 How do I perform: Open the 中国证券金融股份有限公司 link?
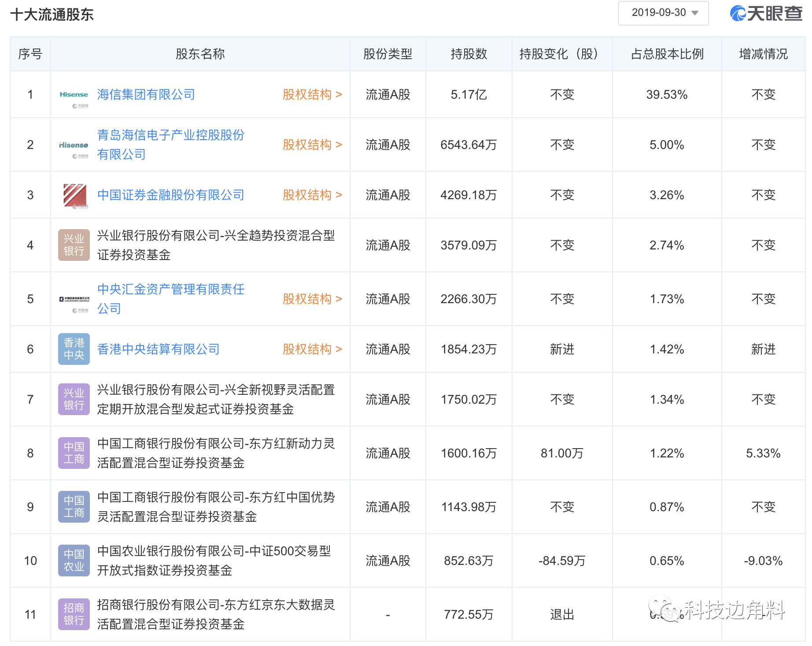pyautogui.click(x=171, y=195)
